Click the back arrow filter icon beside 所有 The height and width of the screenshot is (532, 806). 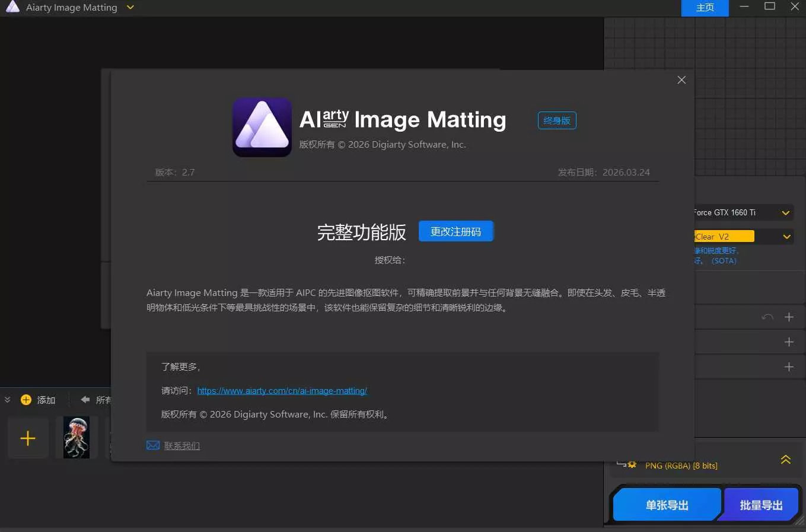84,400
